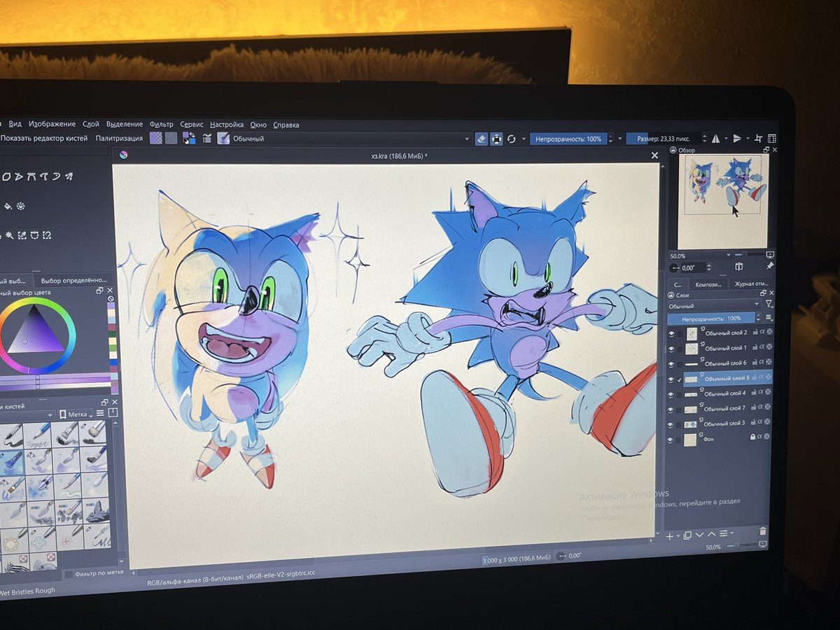Open the Обычный blending mode dropdown in toolbar
This screenshot has width=840, height=630.
coord(351,139)
